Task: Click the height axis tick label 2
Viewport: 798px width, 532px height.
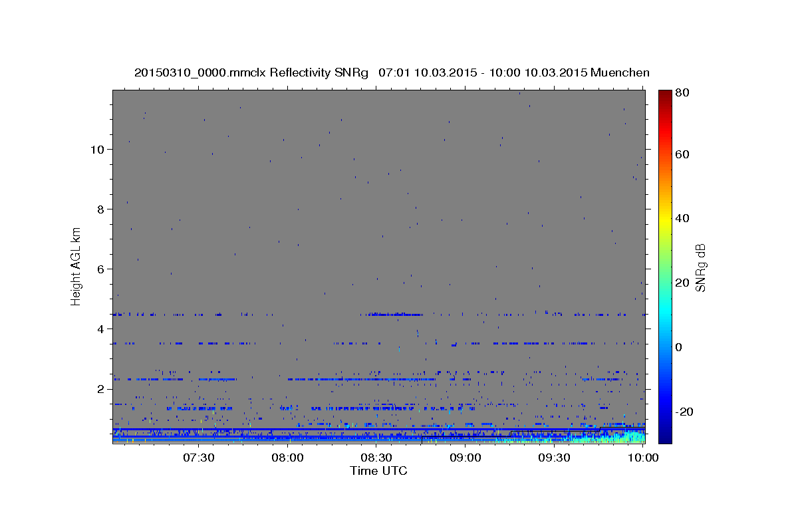Action: tap(101, 388)
